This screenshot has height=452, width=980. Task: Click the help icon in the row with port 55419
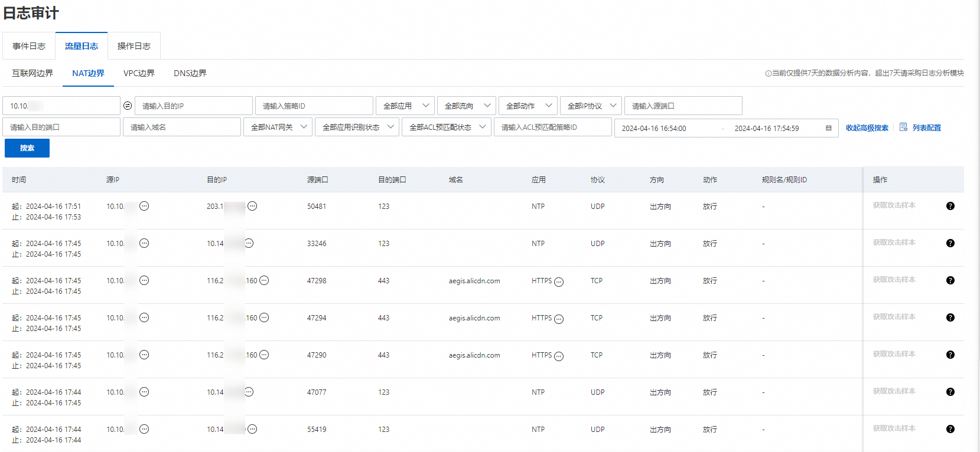tap(950, 429)
